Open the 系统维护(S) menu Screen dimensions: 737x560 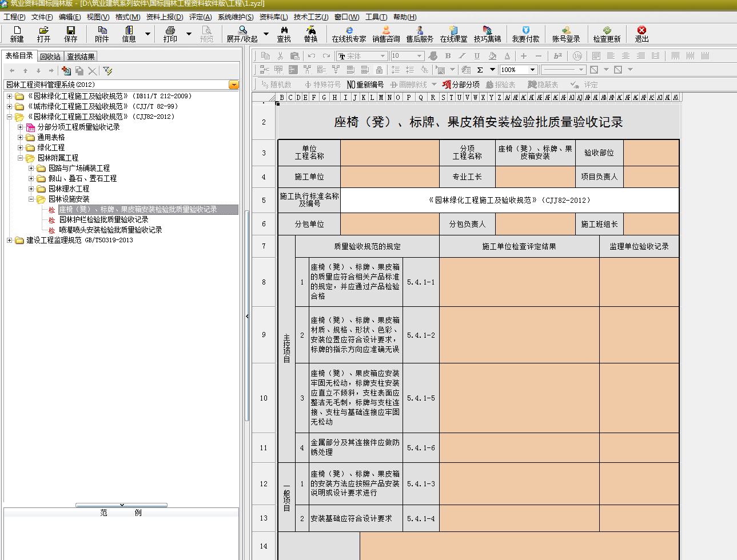tap(236, 17)
